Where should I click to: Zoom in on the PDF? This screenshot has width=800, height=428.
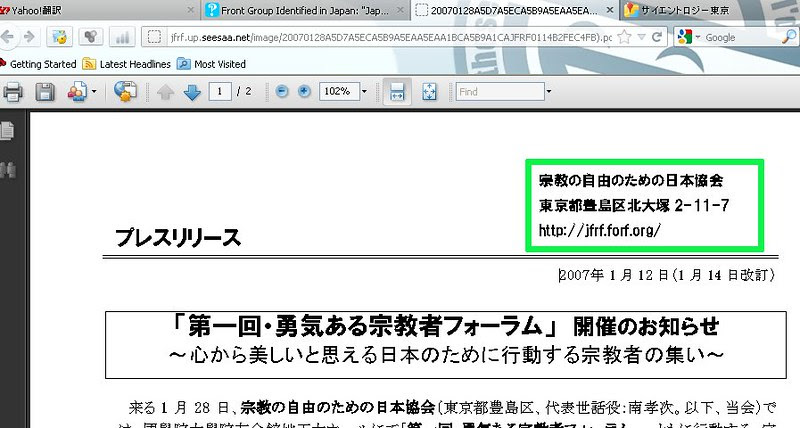(x=304, y=91)
